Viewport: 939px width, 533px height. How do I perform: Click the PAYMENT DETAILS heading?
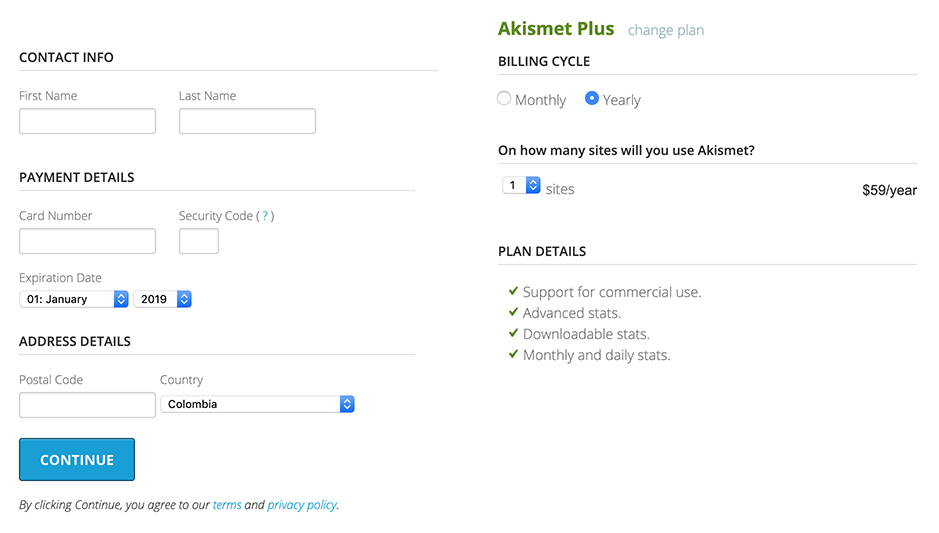(x=77, y=177)
